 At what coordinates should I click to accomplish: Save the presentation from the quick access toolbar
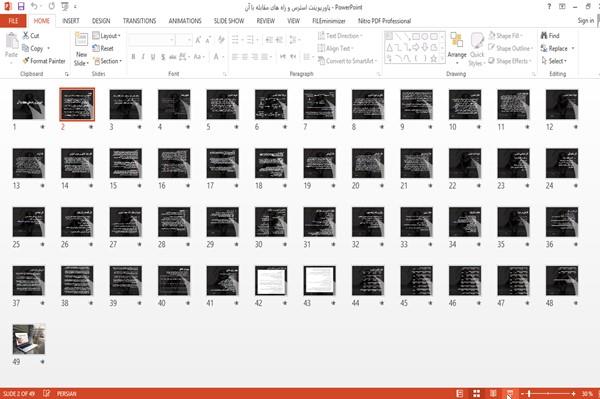(x=21, y=6)
